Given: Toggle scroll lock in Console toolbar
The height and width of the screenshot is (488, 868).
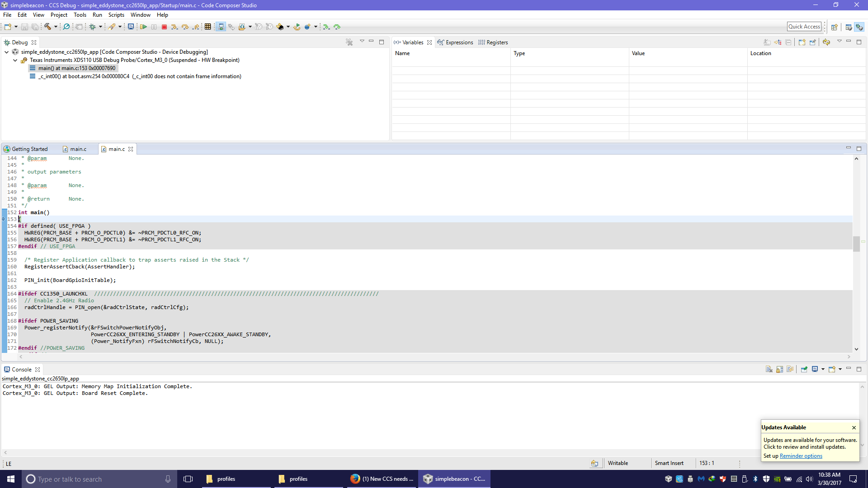Looking at the screenshot, I should (x=779, y=369).
